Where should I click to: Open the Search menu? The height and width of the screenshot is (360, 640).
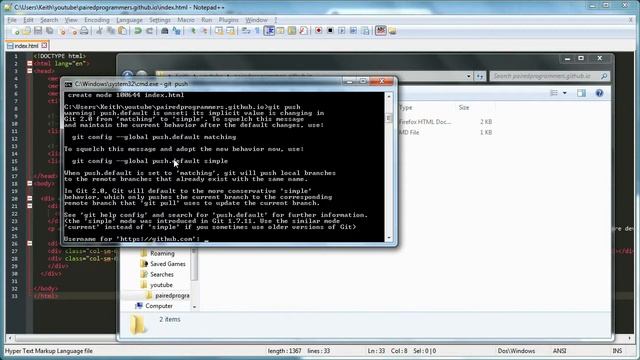(x=49, y=20)
